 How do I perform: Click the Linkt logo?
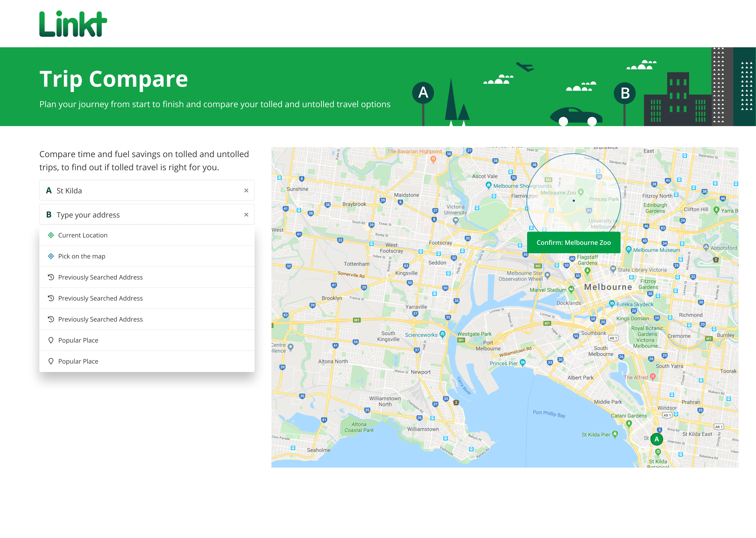(73, 24)
